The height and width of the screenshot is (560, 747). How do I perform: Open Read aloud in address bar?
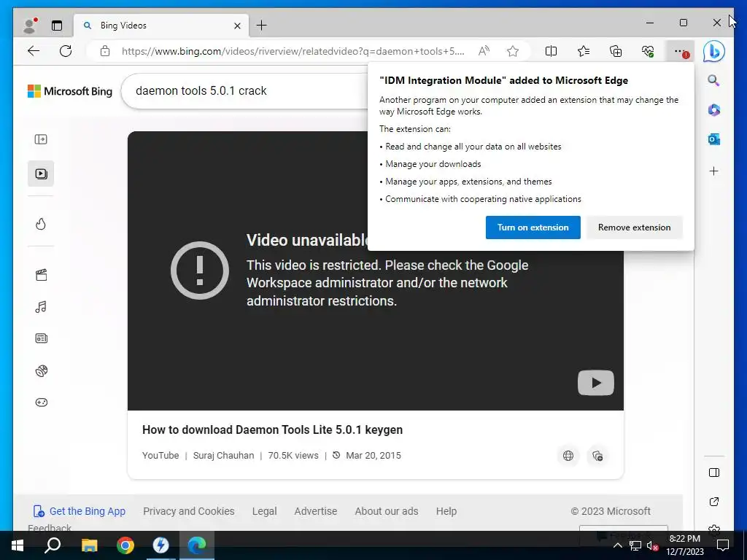coord(484,51)
